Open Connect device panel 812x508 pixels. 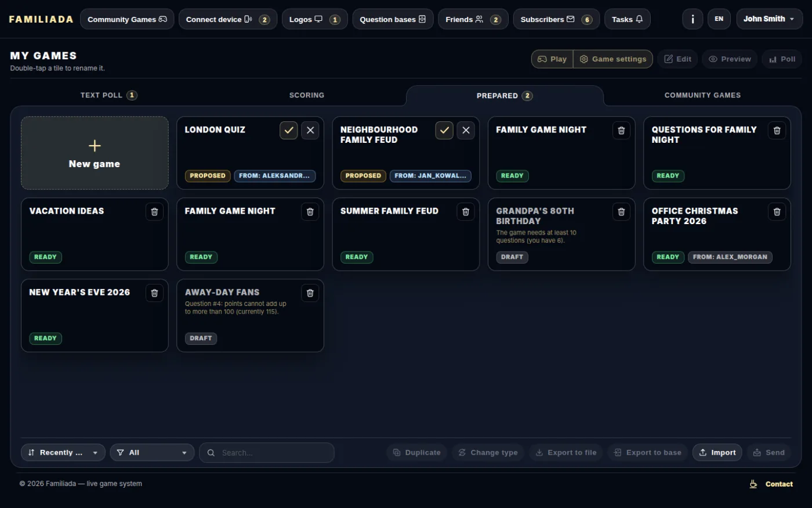(228, 19)
